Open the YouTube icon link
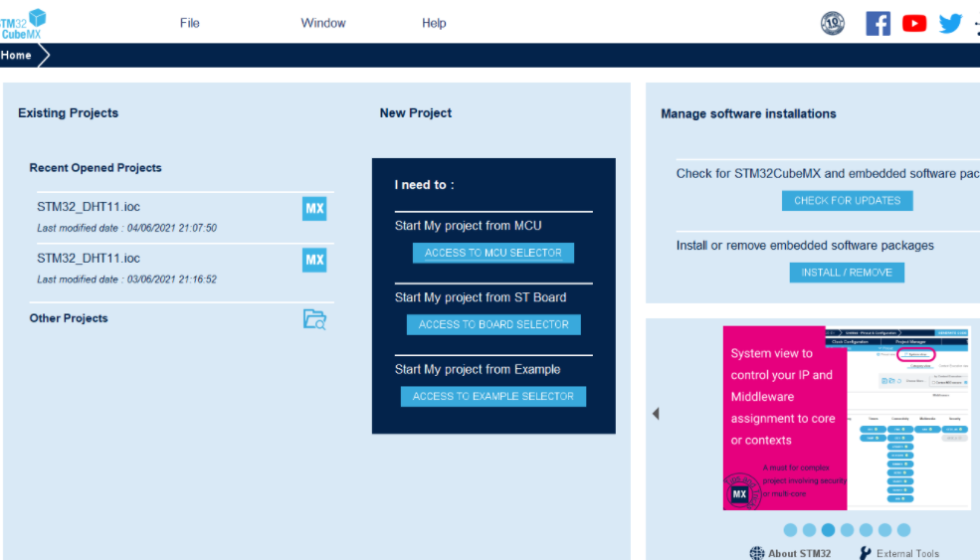Screen dimensions: 980x560 [x=914, y=24]
